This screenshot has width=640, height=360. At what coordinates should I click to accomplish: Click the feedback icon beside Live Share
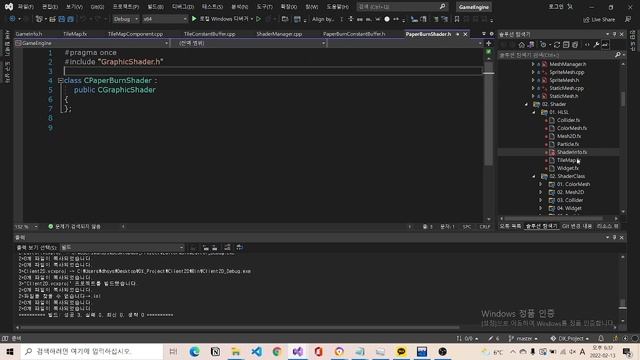tap(628, 19)
